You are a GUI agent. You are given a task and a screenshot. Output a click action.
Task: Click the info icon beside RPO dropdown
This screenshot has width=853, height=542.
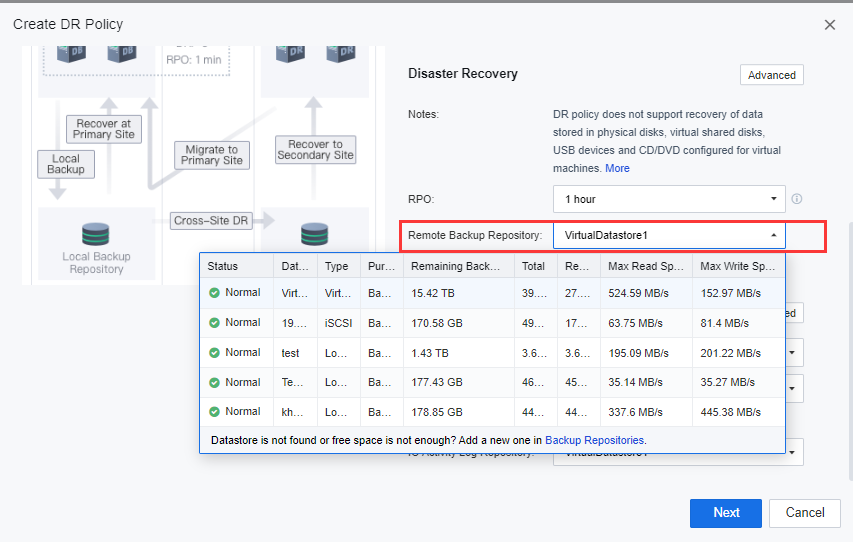tap(797, 199)
